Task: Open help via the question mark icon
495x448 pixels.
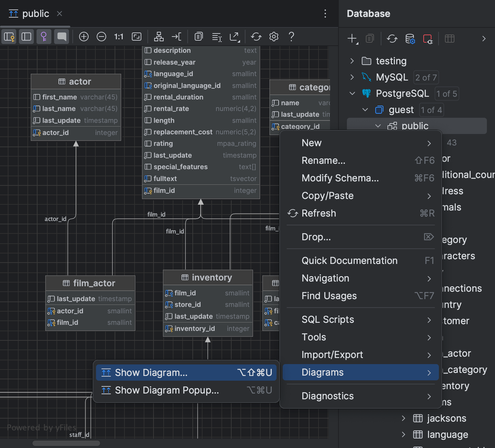Action: (x=291, y=37)
